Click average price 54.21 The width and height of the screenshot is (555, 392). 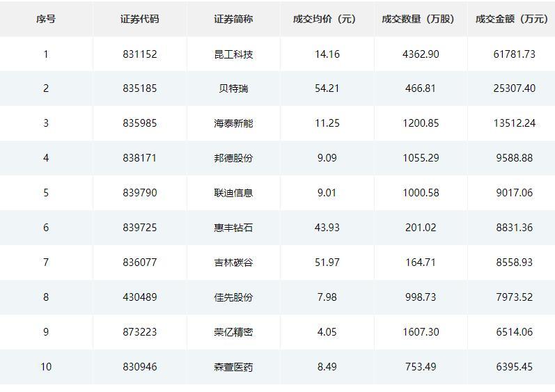(327, 88)
